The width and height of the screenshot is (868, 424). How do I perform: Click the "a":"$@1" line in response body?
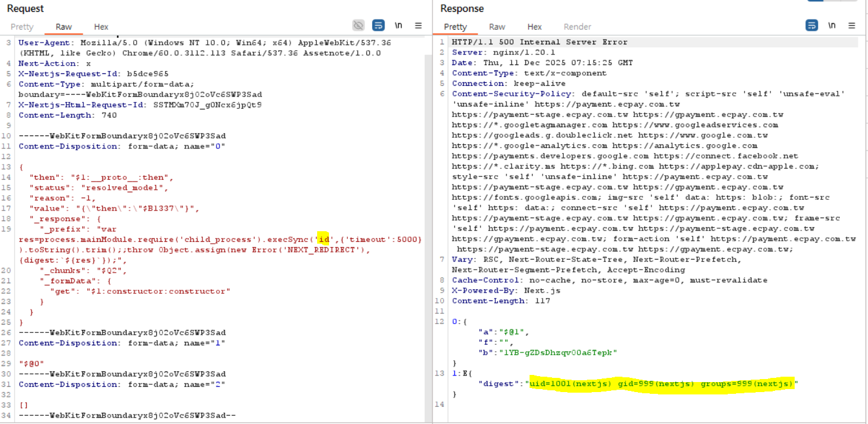pyautogui.click(x=504, y=332)
